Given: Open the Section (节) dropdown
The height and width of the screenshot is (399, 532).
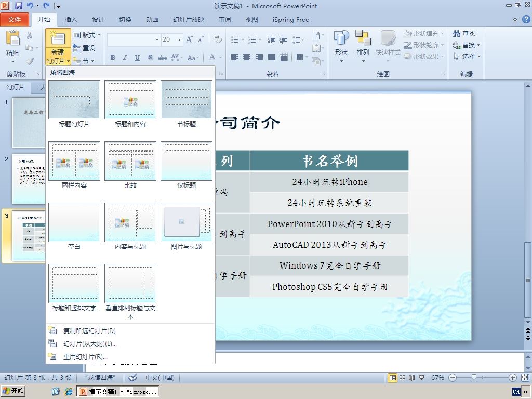Looking at the screenshot, I should (x=84, y=61).
